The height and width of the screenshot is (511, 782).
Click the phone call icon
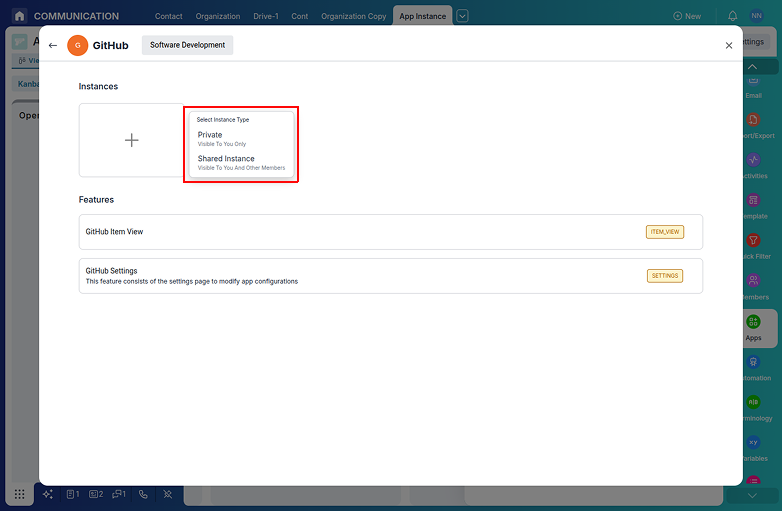[x=143, y=494]
